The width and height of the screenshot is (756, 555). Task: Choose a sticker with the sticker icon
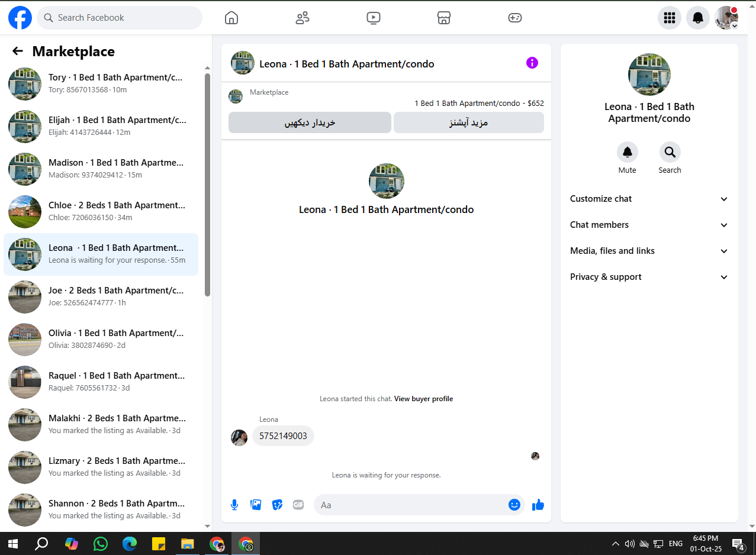(277, 505)
